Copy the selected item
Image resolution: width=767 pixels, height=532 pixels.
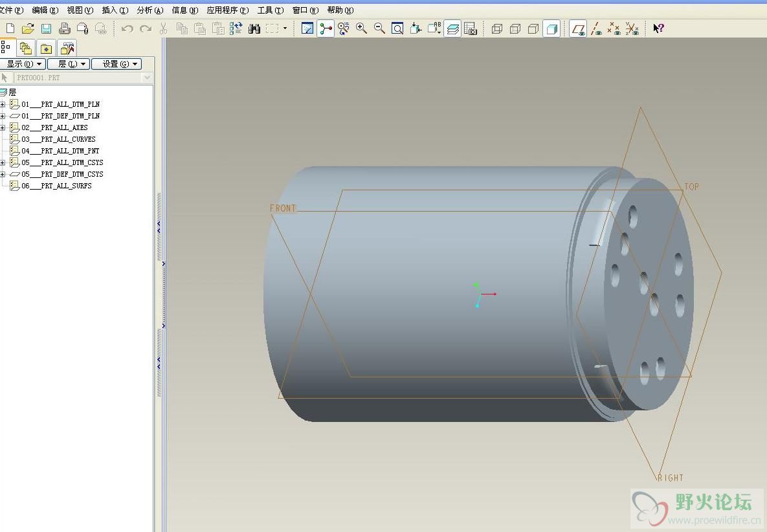[181, 29]
